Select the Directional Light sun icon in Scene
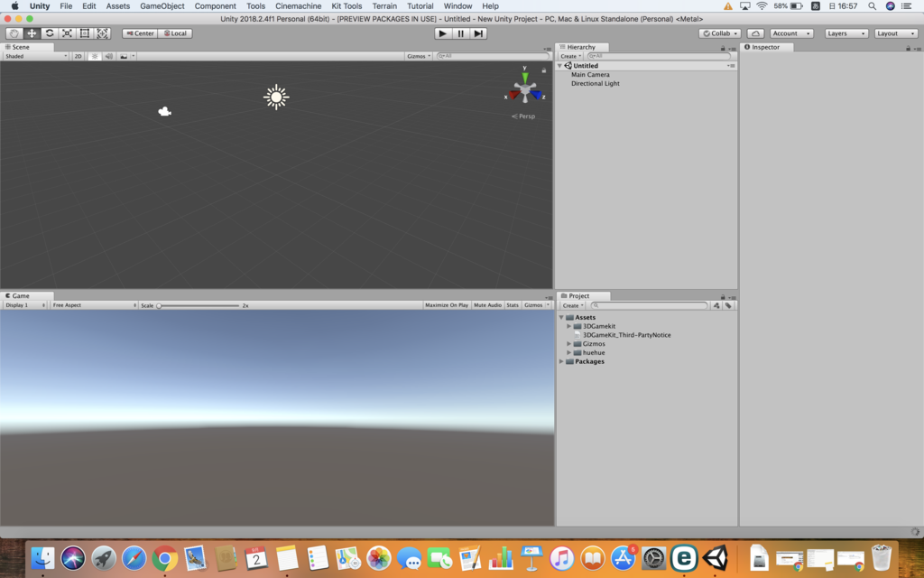The height and width of the screenshot is (578, 924). [x=276, y=97]
